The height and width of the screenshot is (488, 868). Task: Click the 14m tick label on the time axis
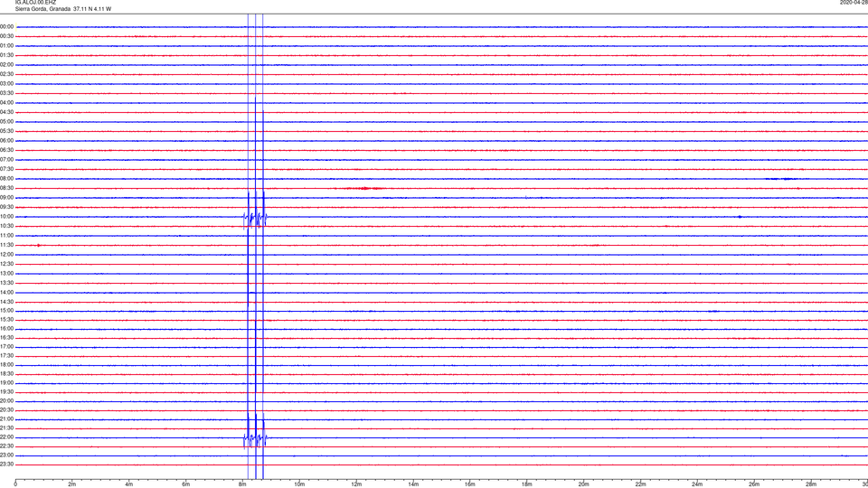(x=413, y=484)
